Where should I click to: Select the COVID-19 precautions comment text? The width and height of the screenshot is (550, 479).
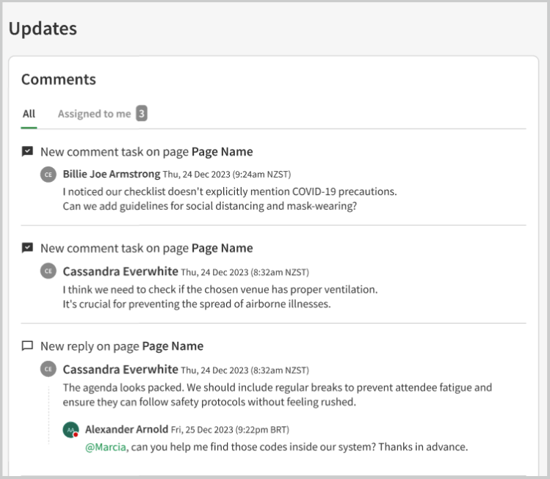(230, 199)
